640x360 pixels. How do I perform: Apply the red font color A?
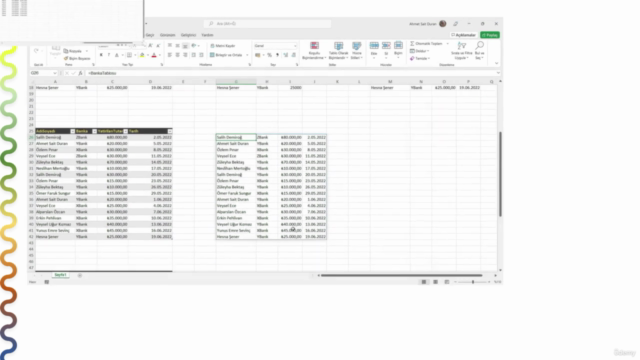154,55
